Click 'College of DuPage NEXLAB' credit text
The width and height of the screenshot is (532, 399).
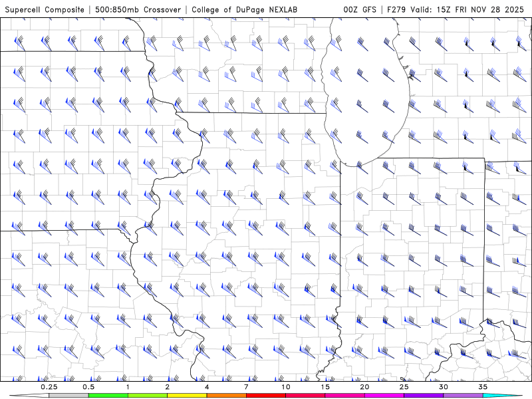coord(244,9)
